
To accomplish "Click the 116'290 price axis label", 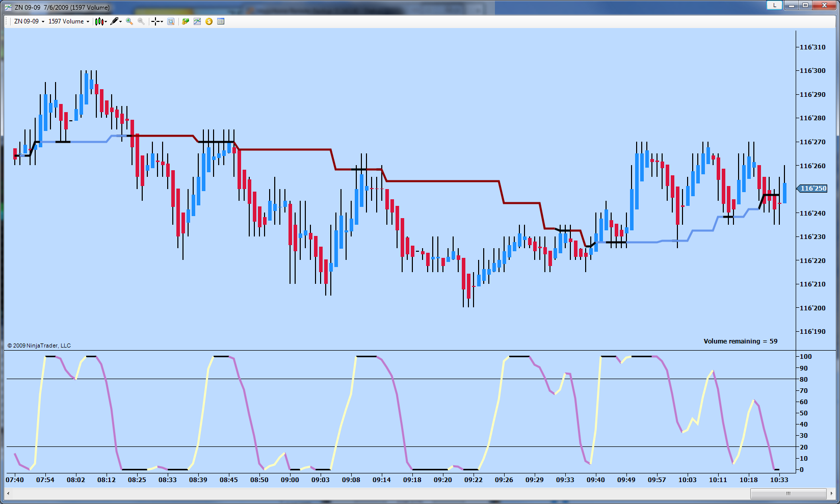I will 812,94.
